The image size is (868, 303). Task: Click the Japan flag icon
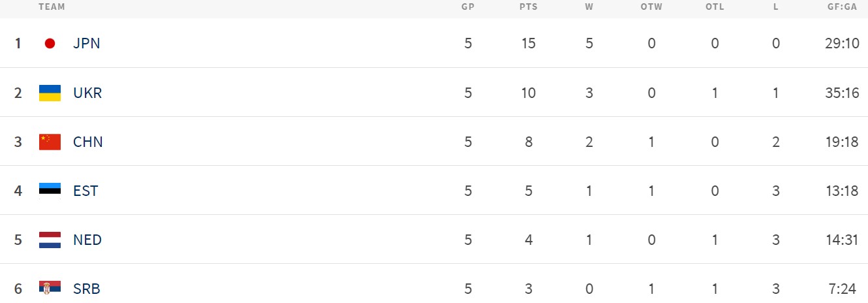tap(50, 44)
